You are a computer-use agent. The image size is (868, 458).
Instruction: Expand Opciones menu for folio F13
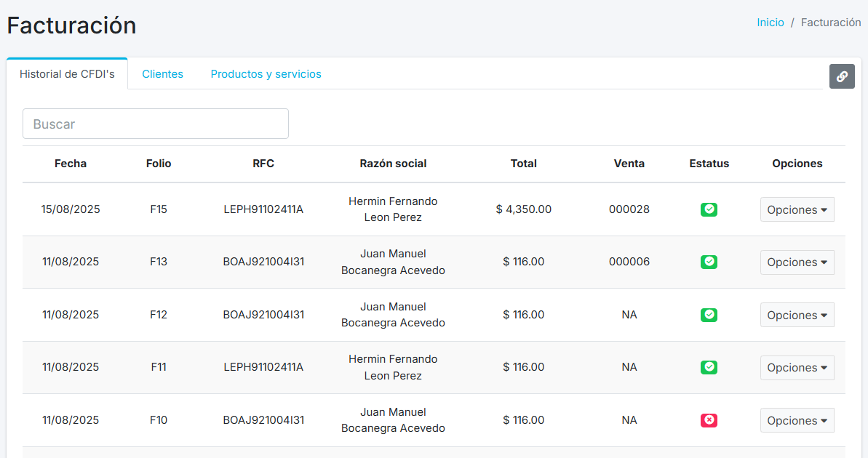(797, 262)
